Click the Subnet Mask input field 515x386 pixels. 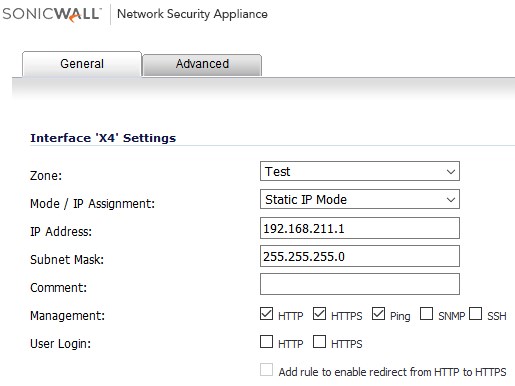360,256
